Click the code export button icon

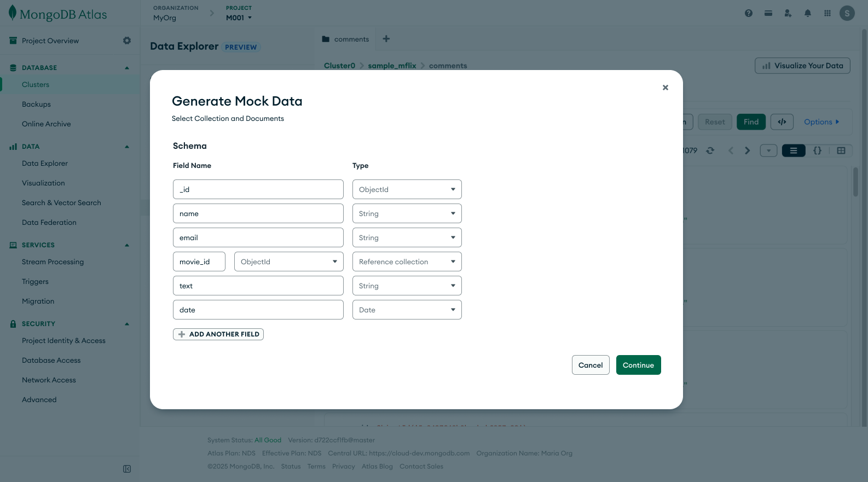(x=782, y=122)
